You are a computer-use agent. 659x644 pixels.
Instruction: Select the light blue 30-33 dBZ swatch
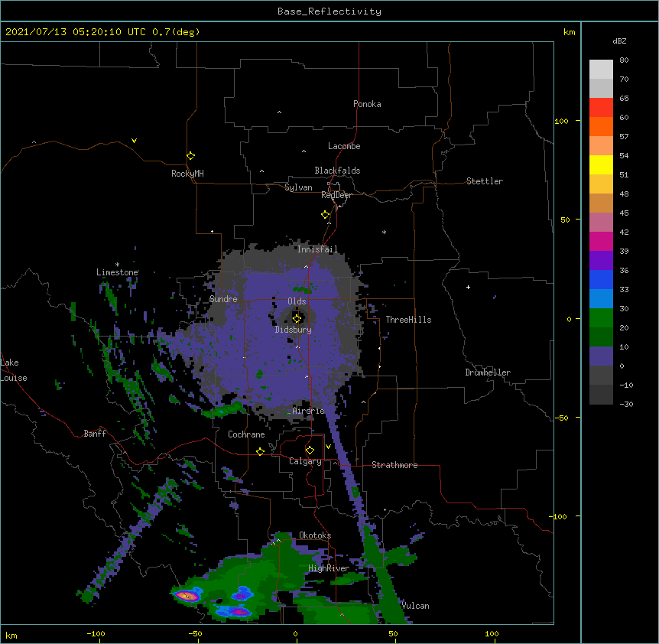pos(601,299)
